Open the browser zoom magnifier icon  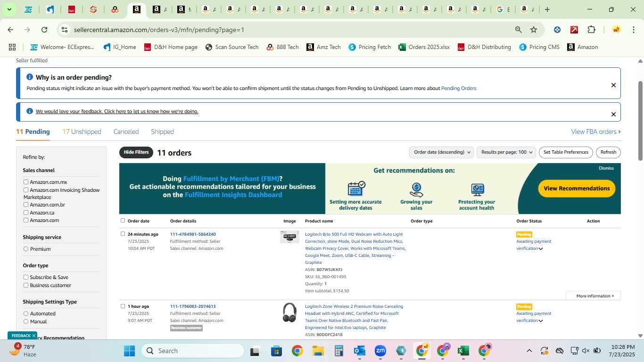519,30
